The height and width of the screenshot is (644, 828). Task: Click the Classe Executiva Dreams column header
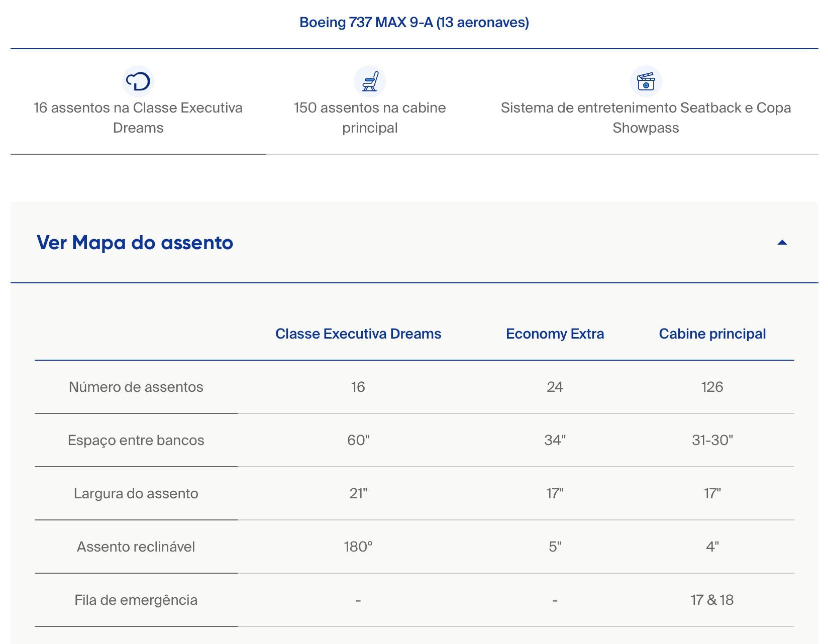click(358, 334)
